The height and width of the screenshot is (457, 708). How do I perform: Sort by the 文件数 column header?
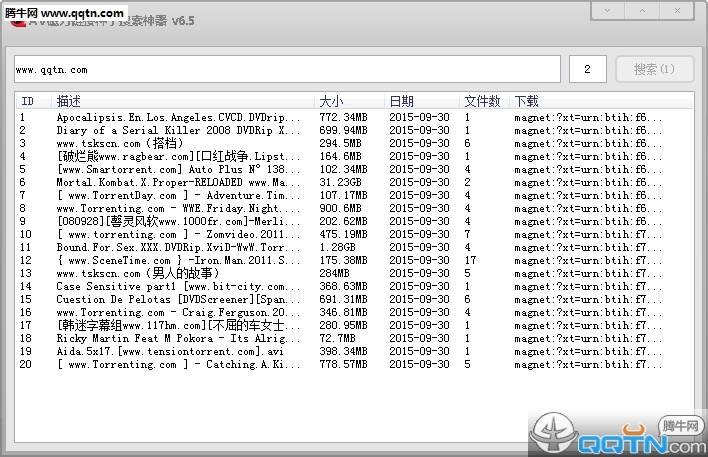coord(482,101)
